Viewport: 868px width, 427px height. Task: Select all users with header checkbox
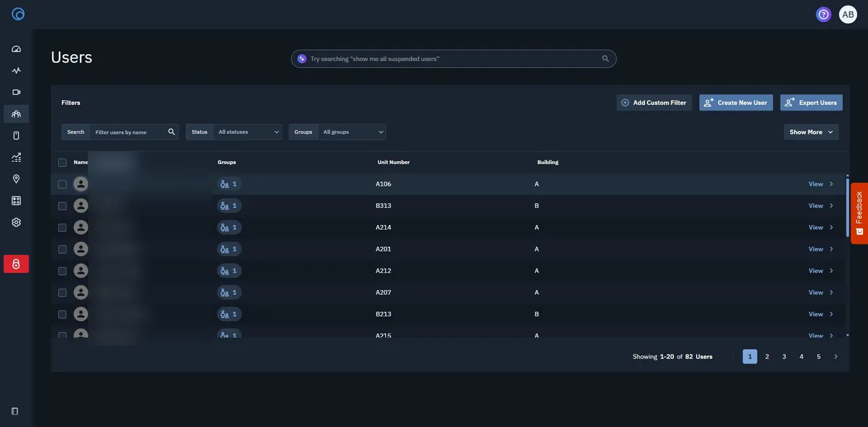tap(62, 163)
